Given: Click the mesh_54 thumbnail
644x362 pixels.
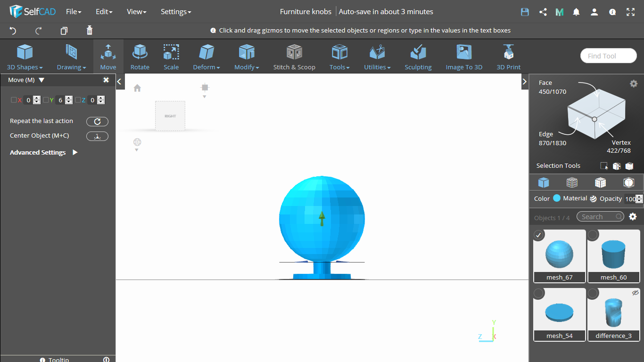Looking at the screenshot, I should [560, 313].
